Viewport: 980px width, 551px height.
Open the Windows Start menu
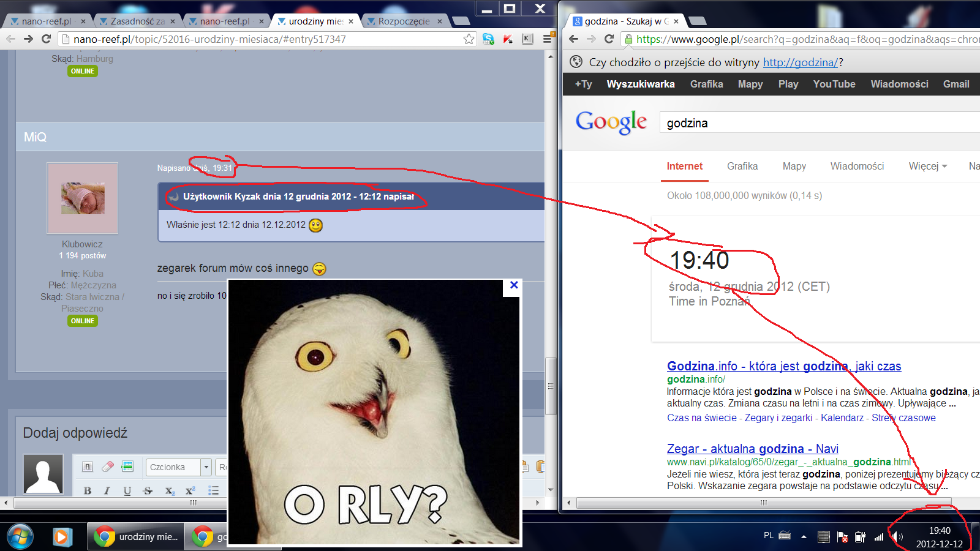(20, 537)
